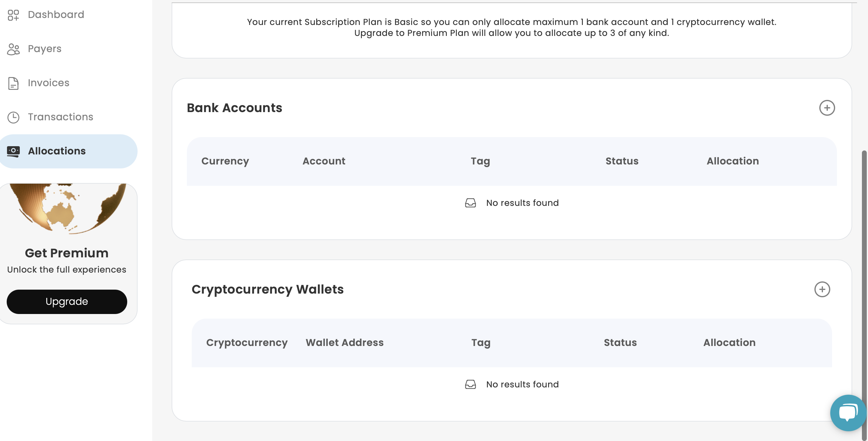Select the Allocations menu item

pos(57,151)
